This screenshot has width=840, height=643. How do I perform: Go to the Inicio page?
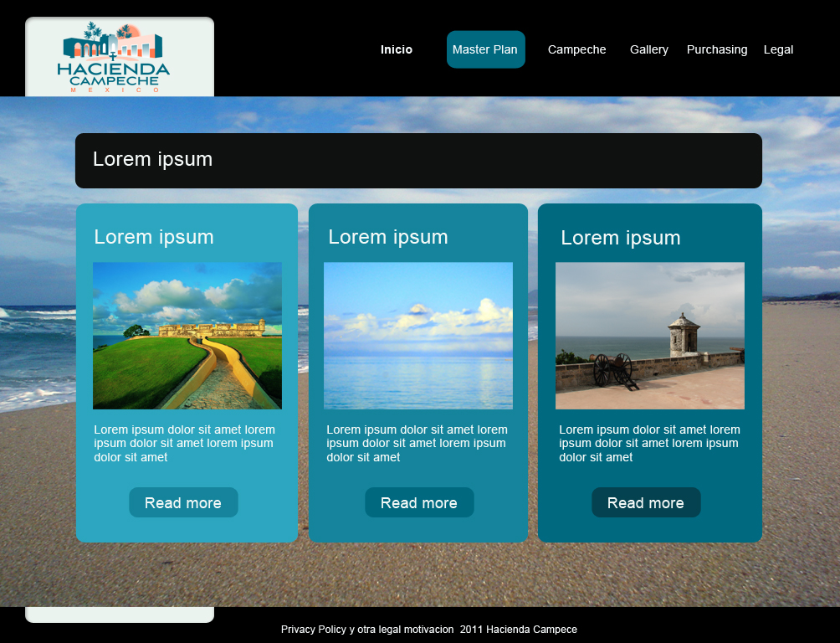[x=397, y=49]
